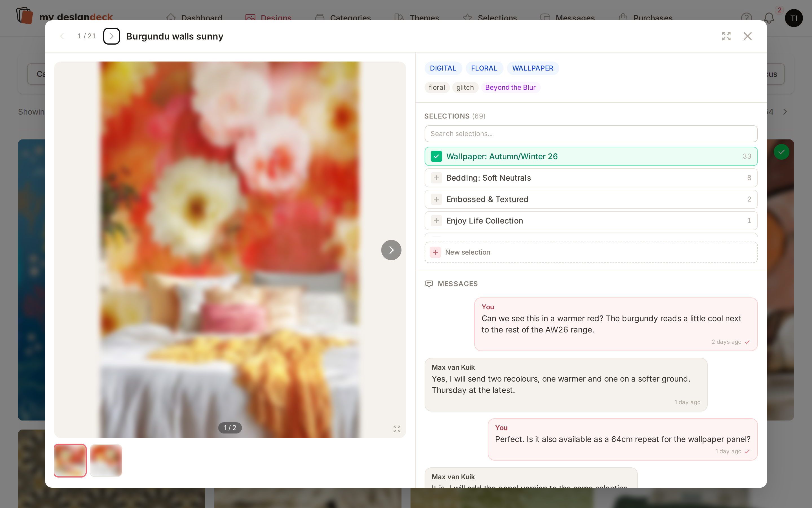This screenshot has height=508, width=812.
Task: Open the Selections tab
Action: pyautogui.click(x=489, y=18)
